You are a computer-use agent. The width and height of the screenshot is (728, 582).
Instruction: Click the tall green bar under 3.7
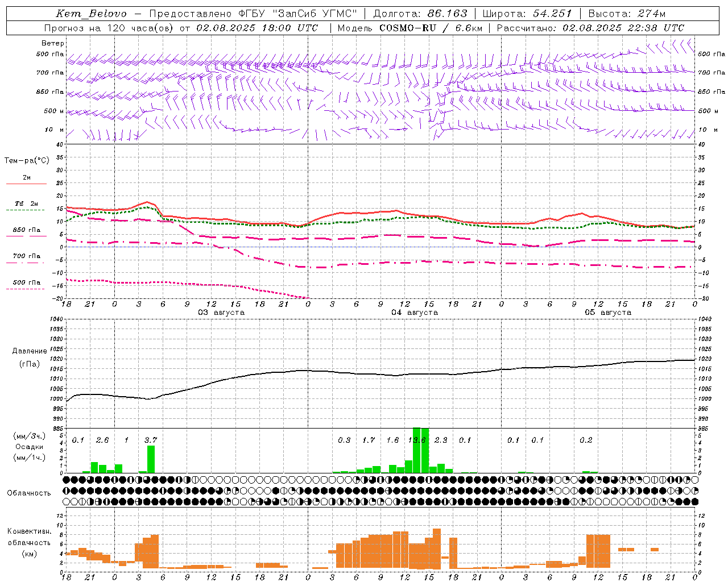click(151, 459)
